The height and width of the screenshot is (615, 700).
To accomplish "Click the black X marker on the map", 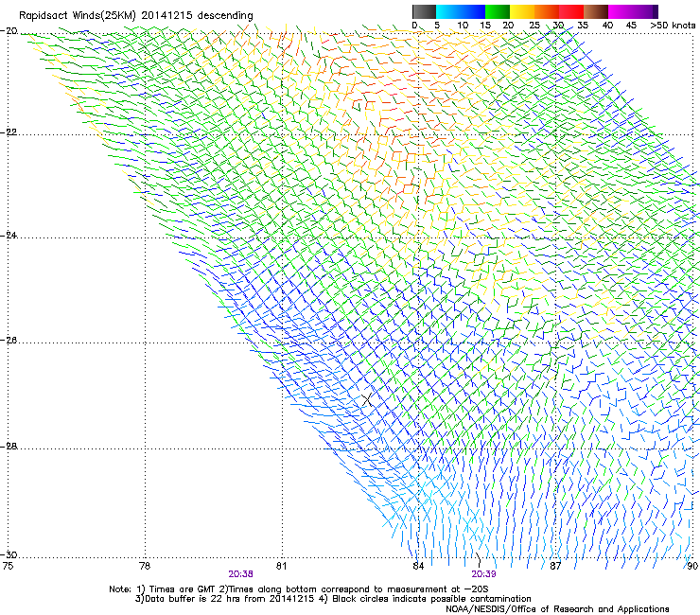I will click(367, 399).
